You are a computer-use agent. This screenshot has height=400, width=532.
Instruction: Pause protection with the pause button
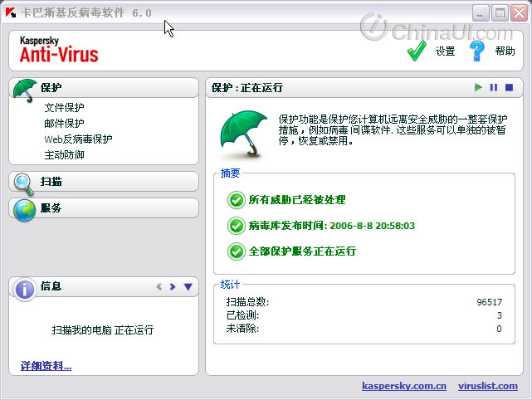pos(494,87)
